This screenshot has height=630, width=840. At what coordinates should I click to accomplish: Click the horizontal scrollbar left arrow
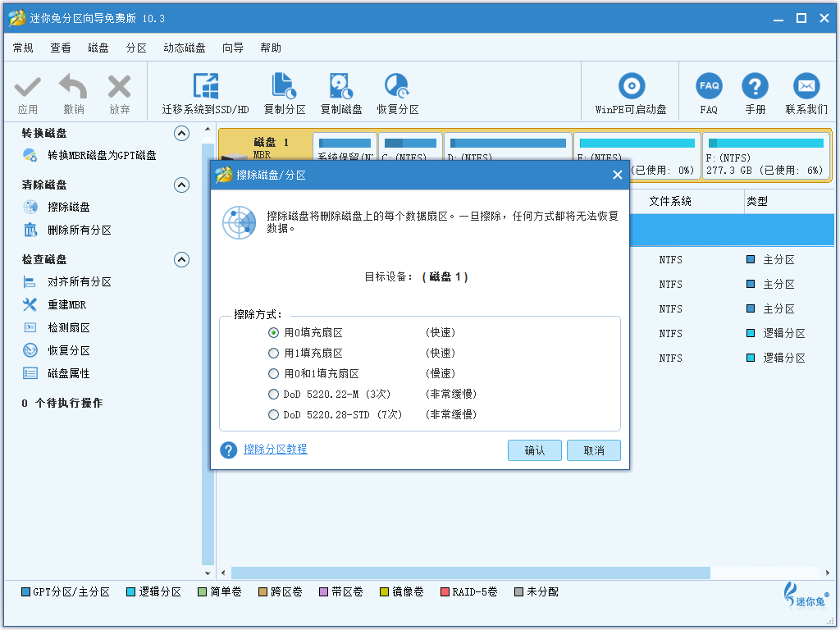(223, 573)
